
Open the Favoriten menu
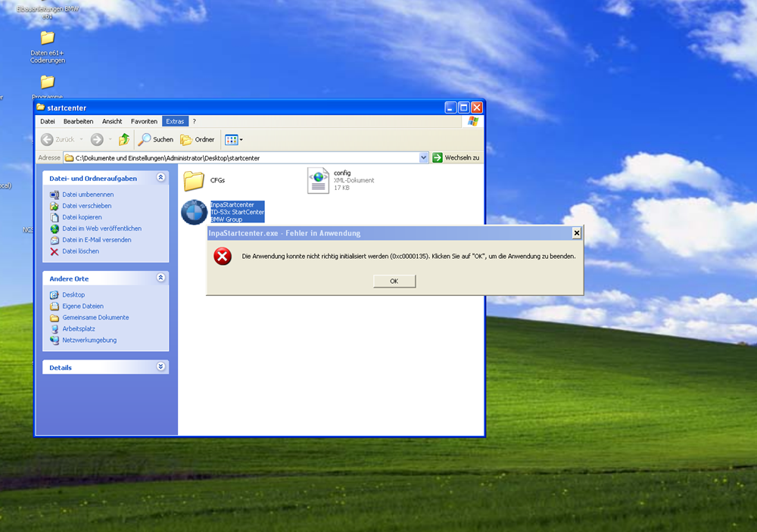pos(144,121)
